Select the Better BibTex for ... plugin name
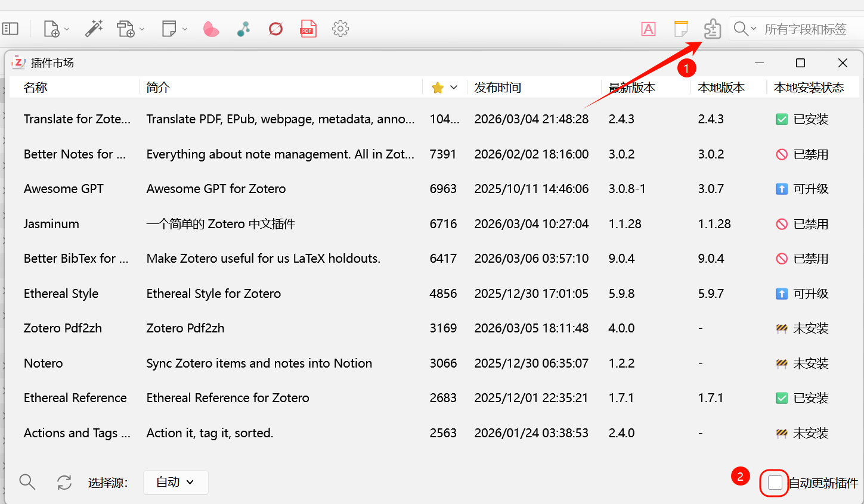The width and height of the screenshot is (864, 504). click(x=76, y=259)
